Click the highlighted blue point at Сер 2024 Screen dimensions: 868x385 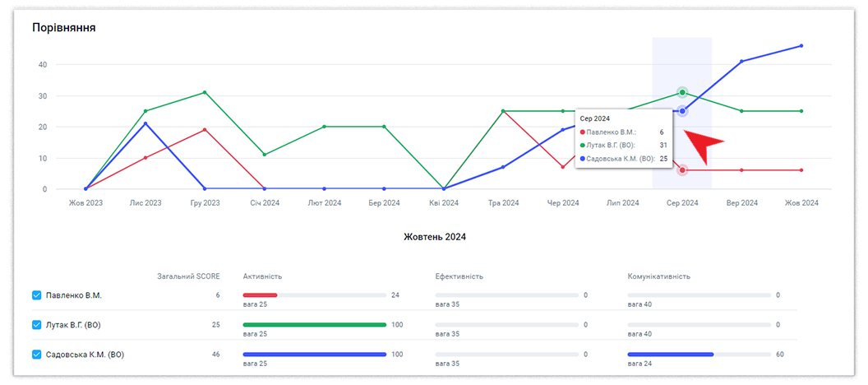point(682,111)
